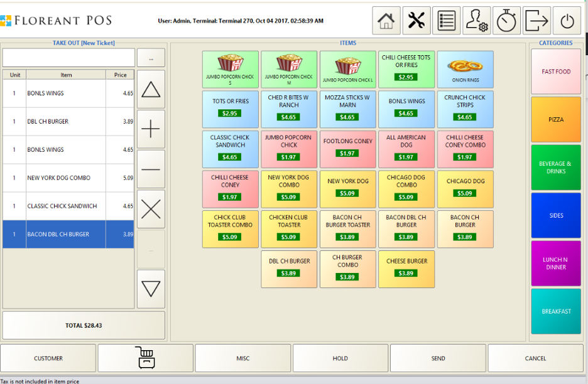Decrease quantity with the minus button
588x384 pixels.
point(151,169)
